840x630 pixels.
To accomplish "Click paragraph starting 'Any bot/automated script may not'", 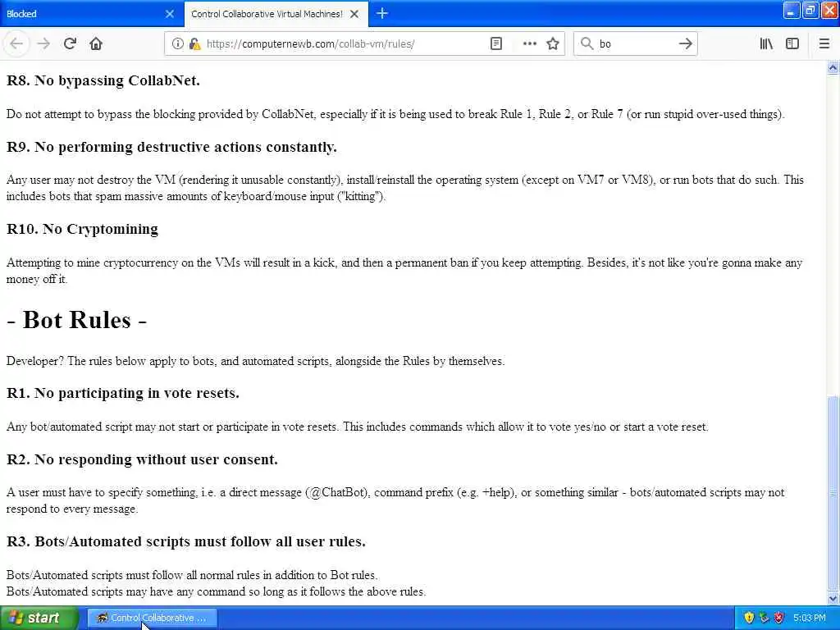I will coord(358,427).
